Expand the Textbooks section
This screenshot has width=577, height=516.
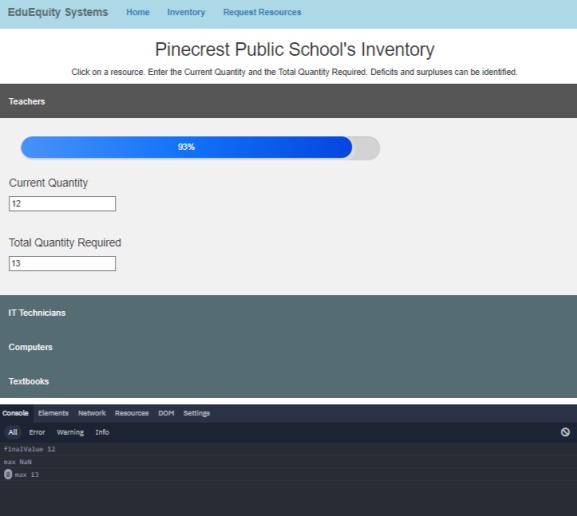(288, 381)
